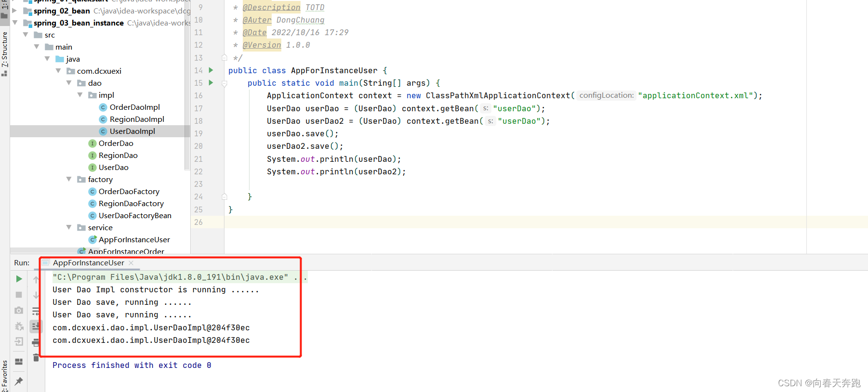868x392 pixels.
Task: Click the fold marker at line 13
Action: [224, 58]
